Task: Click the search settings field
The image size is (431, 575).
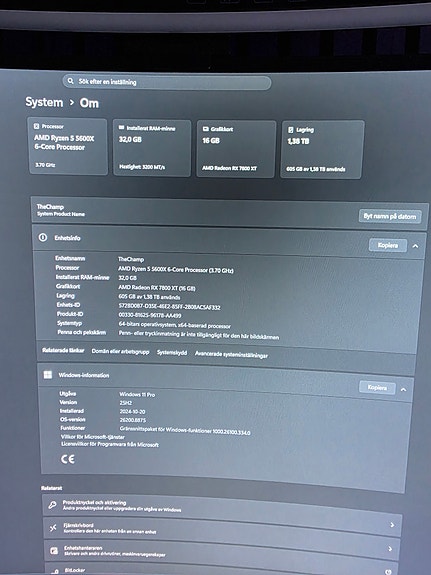Action: point(167,82)
